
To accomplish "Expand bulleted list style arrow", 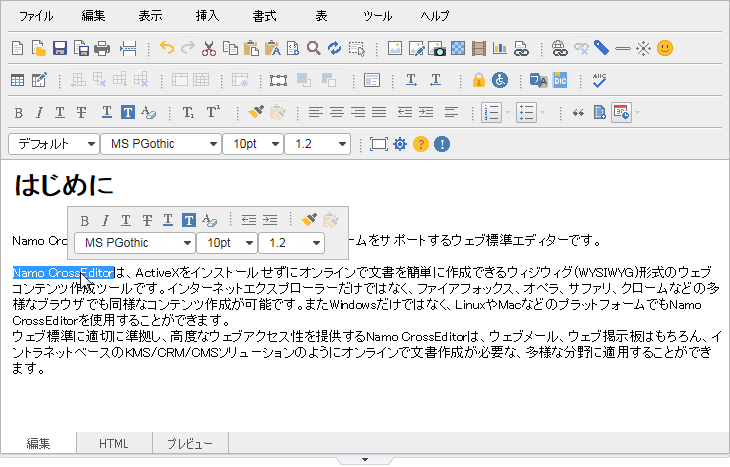I will [542, 112].
